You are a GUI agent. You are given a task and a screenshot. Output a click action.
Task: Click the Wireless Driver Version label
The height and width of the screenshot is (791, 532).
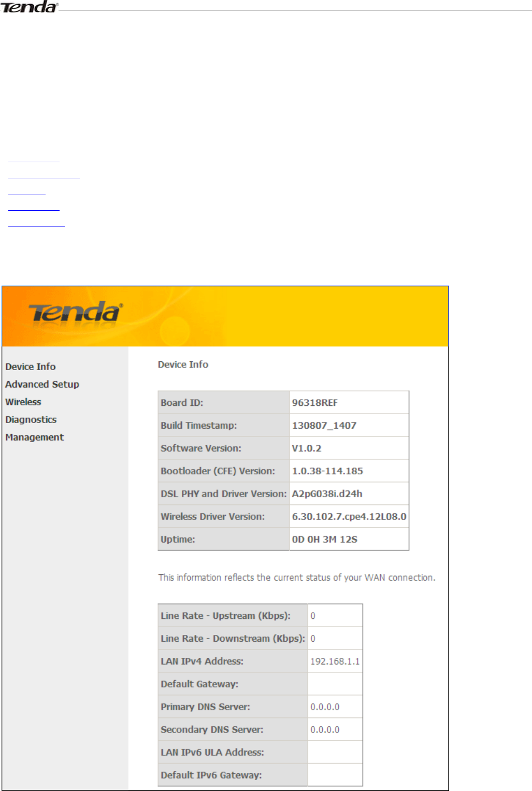pos(212,517)
